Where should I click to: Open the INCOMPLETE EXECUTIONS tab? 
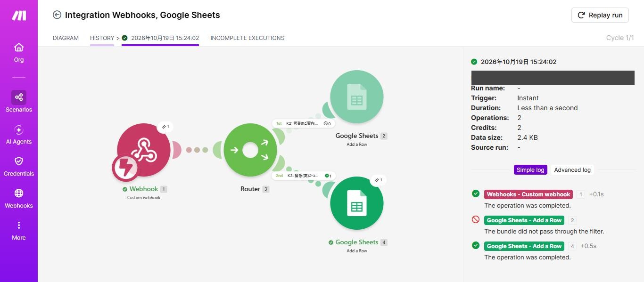click(248, 38)
